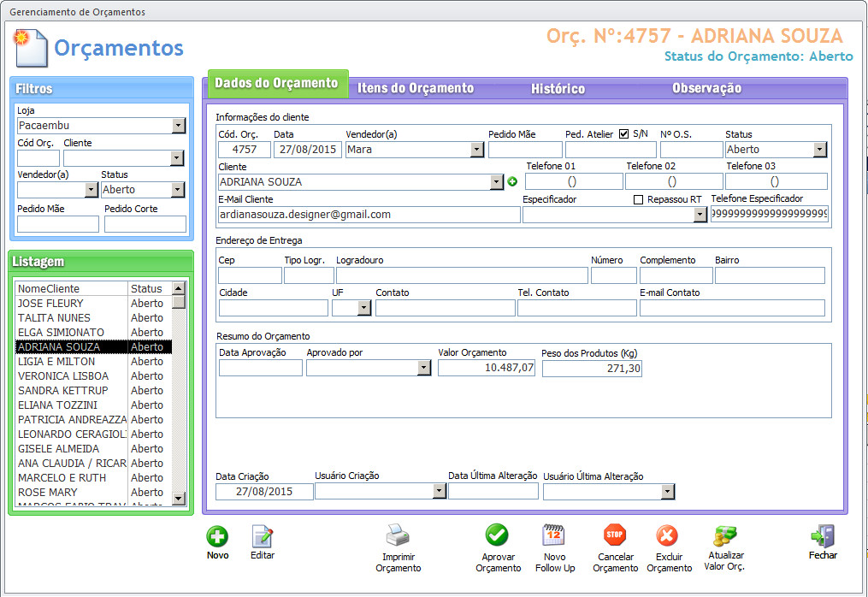Click the Nº O.S. input field
Viewport: 868px width, 597px height.
[x=692, y=150]
